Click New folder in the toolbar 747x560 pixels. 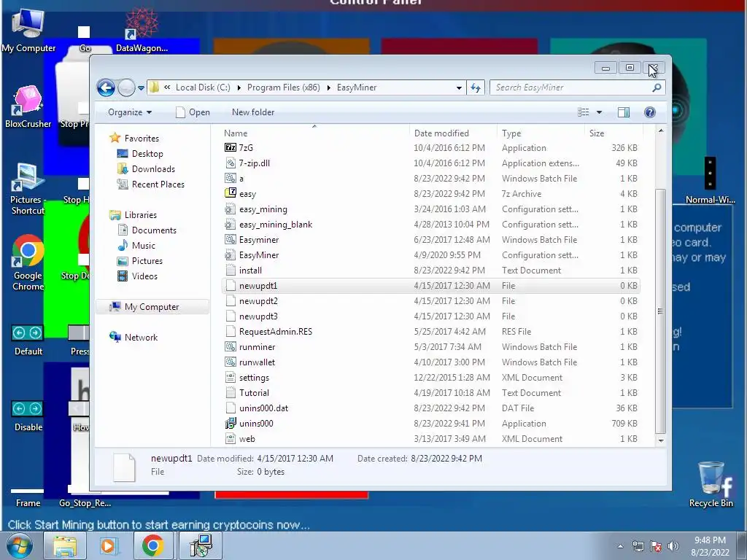tap(253, 112)
